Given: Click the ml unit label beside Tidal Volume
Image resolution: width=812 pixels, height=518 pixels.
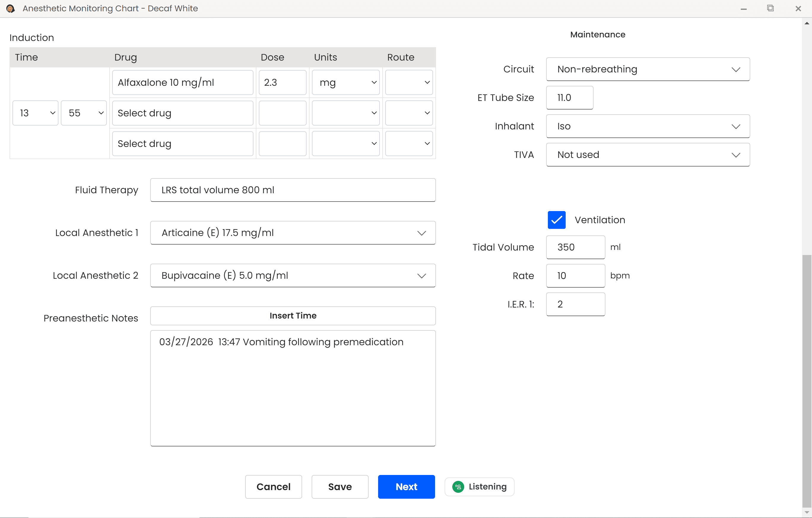Looking at the screenshot, I should tap(616, 247).
